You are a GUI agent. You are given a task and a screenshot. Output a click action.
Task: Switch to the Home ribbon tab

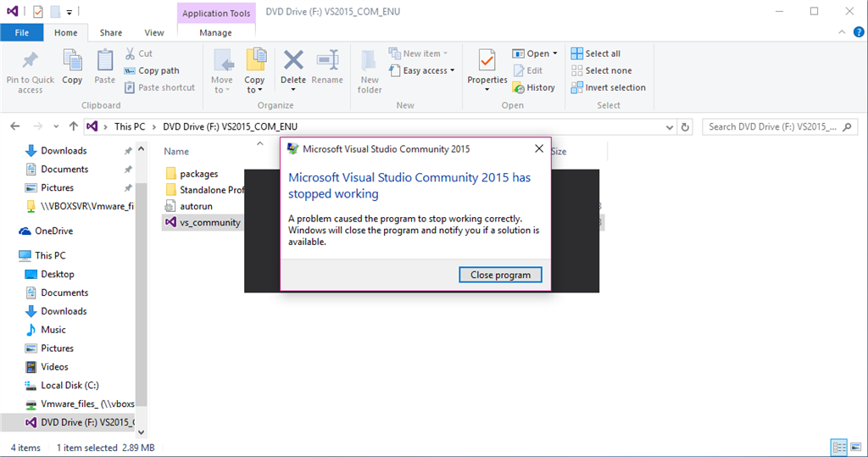65,33
